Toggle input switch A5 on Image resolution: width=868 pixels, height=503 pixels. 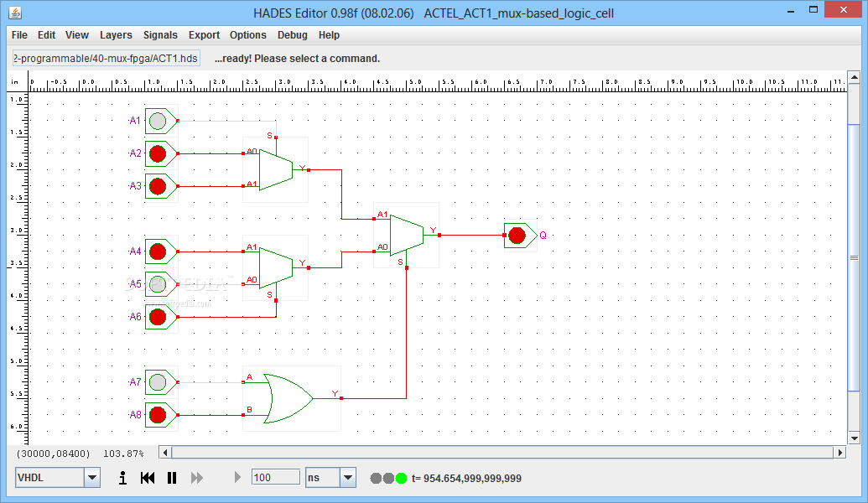pyautogui.click(x=159, y=283)
